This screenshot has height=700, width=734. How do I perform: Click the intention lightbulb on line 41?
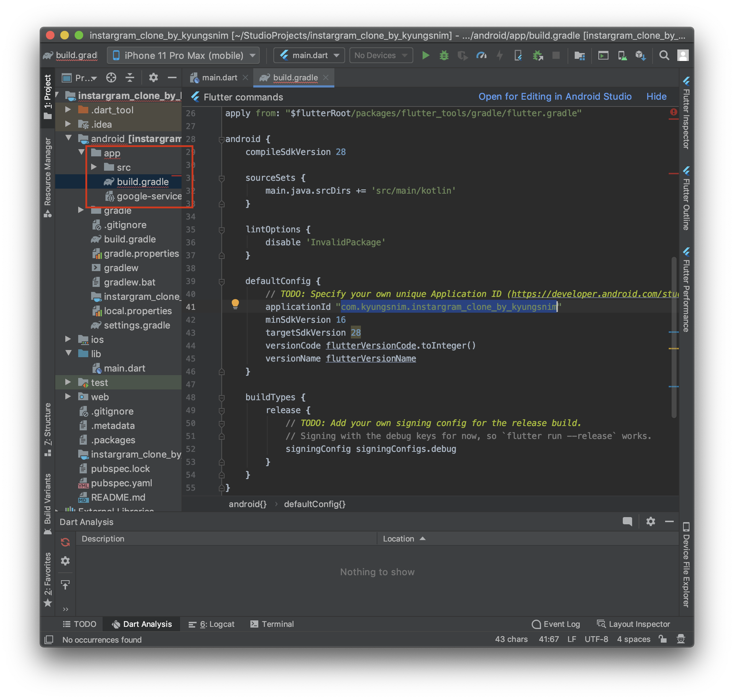tap(235, 304)
